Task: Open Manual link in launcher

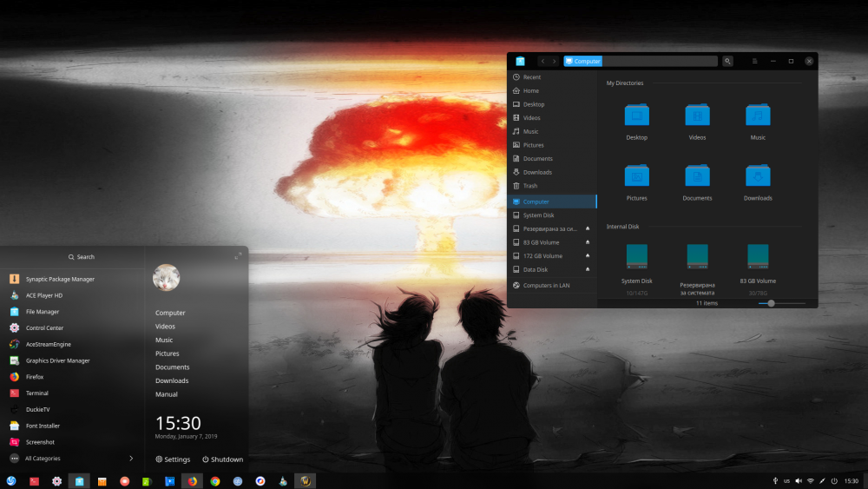Action: pyautogui.click(x=166, y=394)
